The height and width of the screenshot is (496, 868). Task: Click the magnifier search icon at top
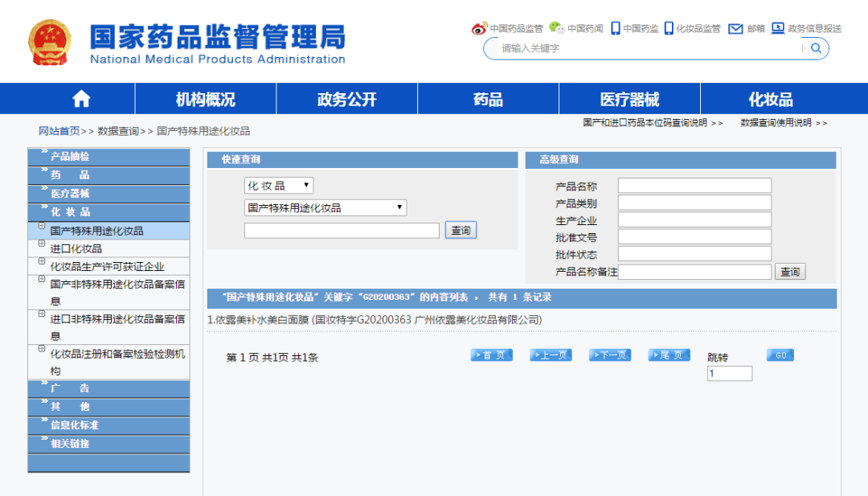click(x=816, y=48)
